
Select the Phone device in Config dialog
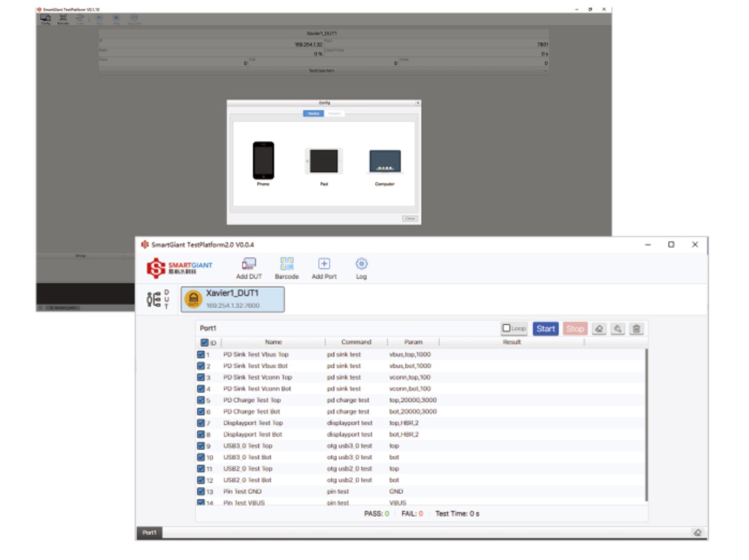(263, 164)
